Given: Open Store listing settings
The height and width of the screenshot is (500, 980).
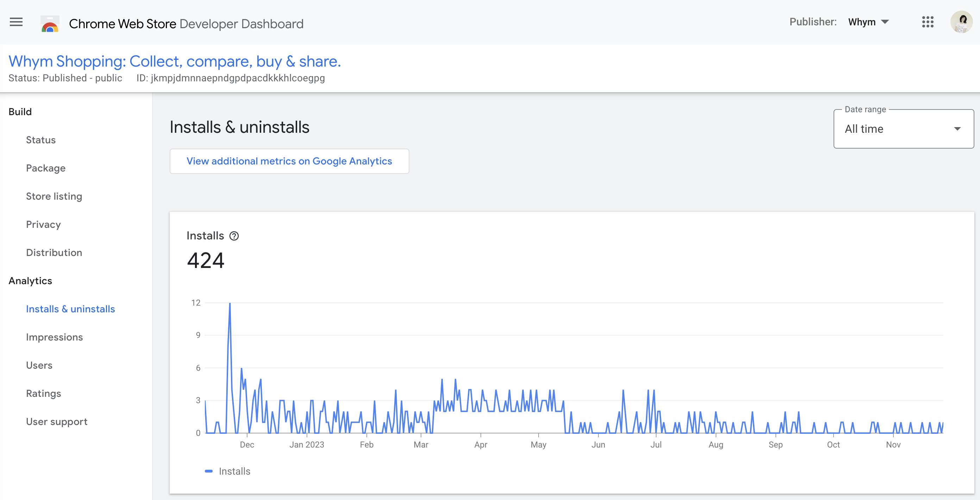Looking at the screenshot, I should point(54,196).
